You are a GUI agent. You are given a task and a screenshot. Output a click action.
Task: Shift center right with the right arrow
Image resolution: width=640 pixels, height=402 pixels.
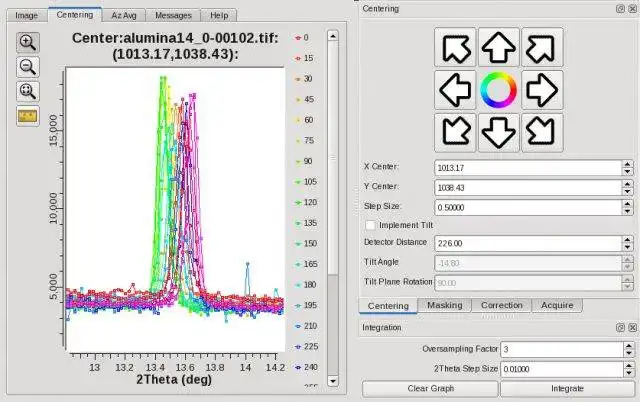click(x=542, y=90)
